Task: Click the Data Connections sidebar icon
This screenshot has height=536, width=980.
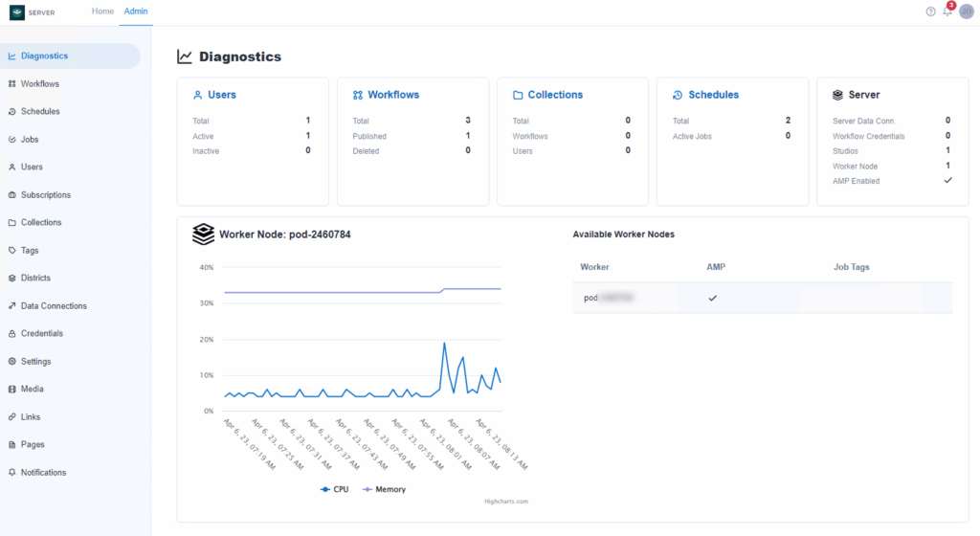Action: 12,306
